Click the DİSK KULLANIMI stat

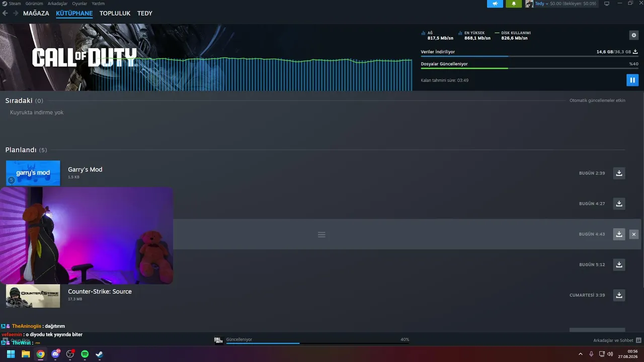pos(513,35)
